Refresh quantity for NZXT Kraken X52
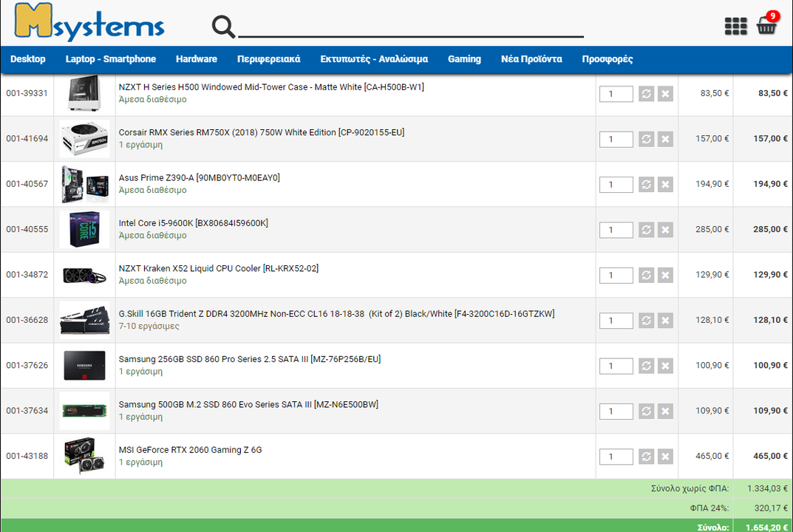 point(646,275)
